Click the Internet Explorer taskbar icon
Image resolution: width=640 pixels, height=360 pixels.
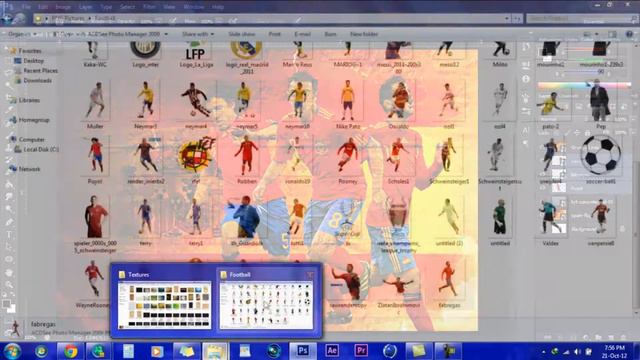coord(41,351)
